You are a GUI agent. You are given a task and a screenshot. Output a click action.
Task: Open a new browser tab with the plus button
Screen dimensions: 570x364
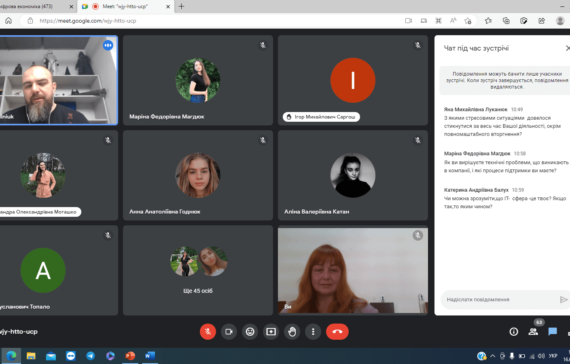pyautogui.click(x=181, y=6)
